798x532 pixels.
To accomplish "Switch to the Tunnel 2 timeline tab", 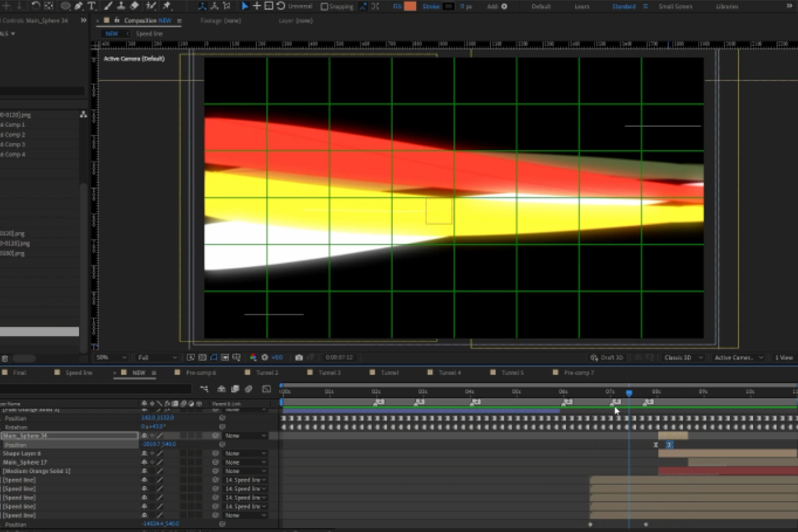I will pos(267,372).
